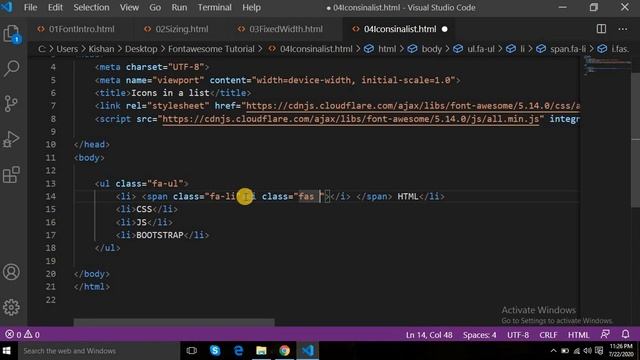Image resolution: width=640 pixels, height=360 pixels.
Task: Change file encoding UTF-8
Action: click(518, 335)
